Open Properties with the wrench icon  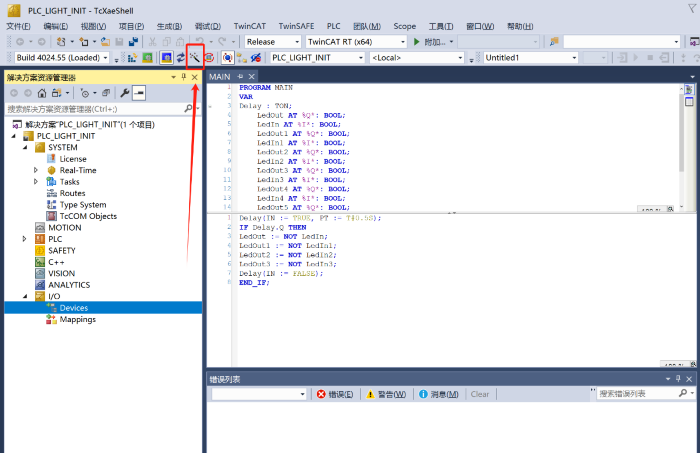pos(125,93)
